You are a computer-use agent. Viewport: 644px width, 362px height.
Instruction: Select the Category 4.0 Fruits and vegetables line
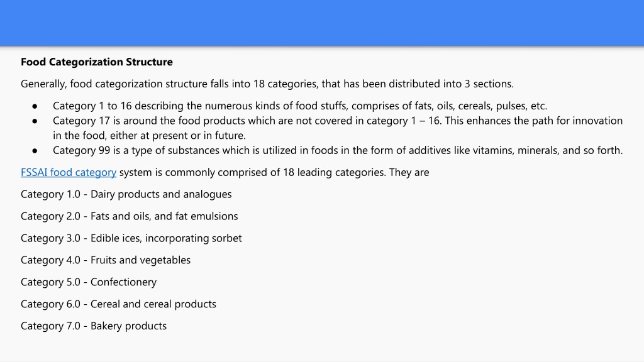click(106, 260)
